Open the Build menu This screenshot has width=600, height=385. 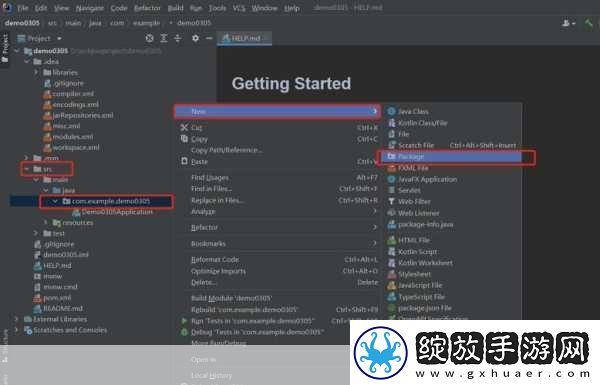(x=175, y=8)
